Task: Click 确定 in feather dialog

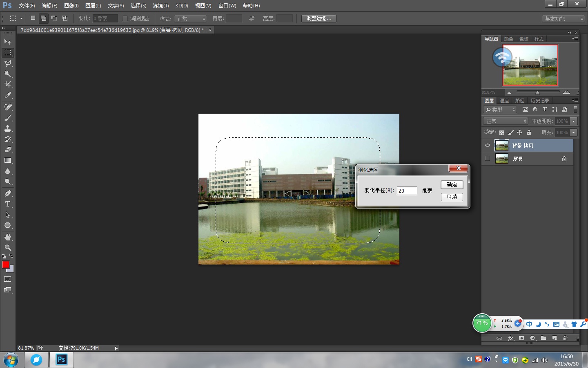Action: (x=452, y=185)
